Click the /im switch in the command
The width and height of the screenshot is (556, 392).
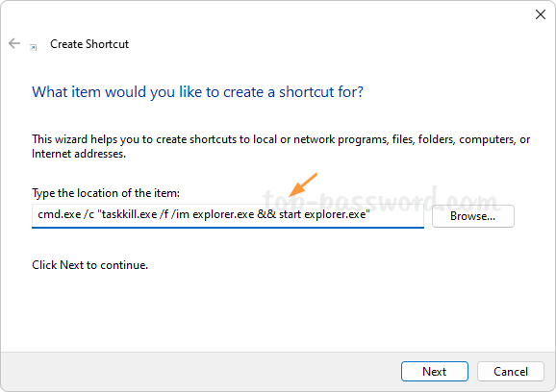[x=180, y=214]
